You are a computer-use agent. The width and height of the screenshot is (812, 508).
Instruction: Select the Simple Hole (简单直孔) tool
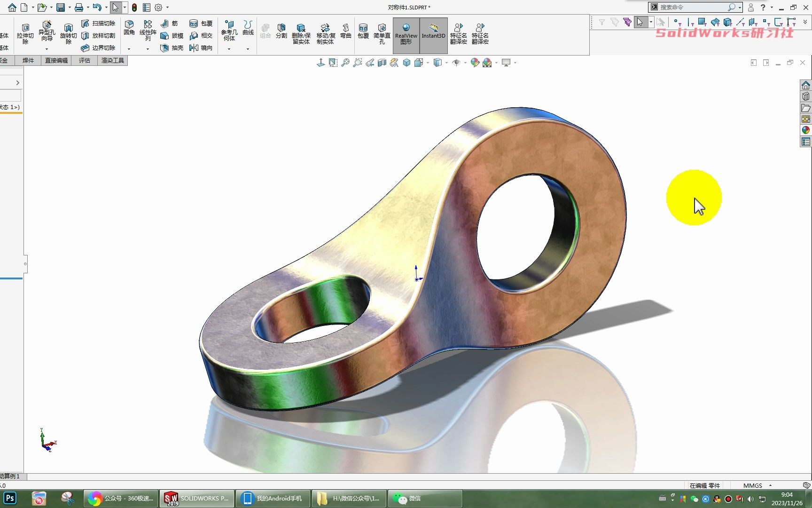(x=382, y=34)
